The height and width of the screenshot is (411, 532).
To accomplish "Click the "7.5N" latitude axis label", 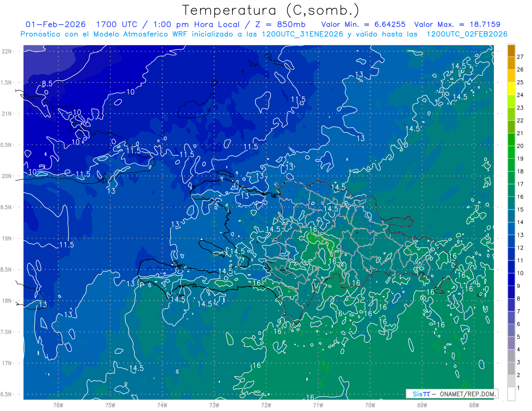I will point(6,332).
